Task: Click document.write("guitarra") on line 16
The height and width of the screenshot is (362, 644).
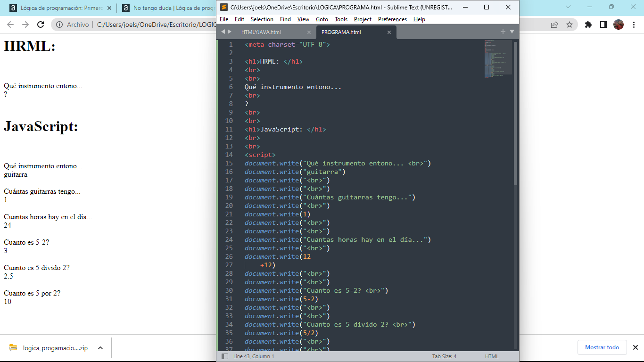Action: 295,172
